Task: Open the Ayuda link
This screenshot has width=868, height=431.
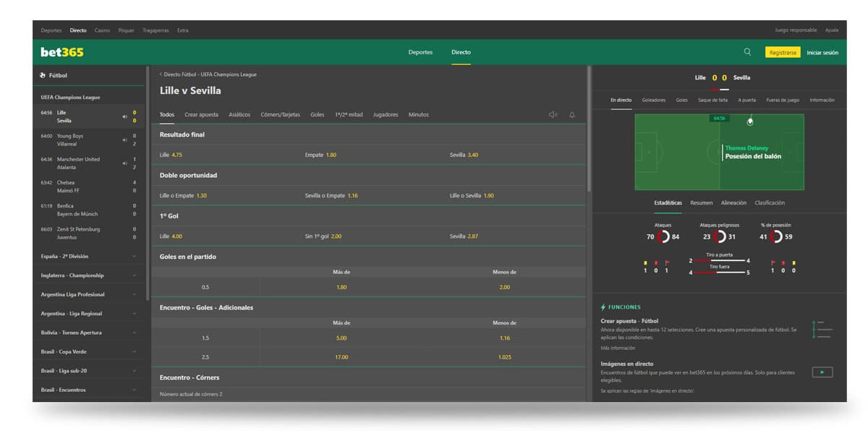Action: [832, 30]
